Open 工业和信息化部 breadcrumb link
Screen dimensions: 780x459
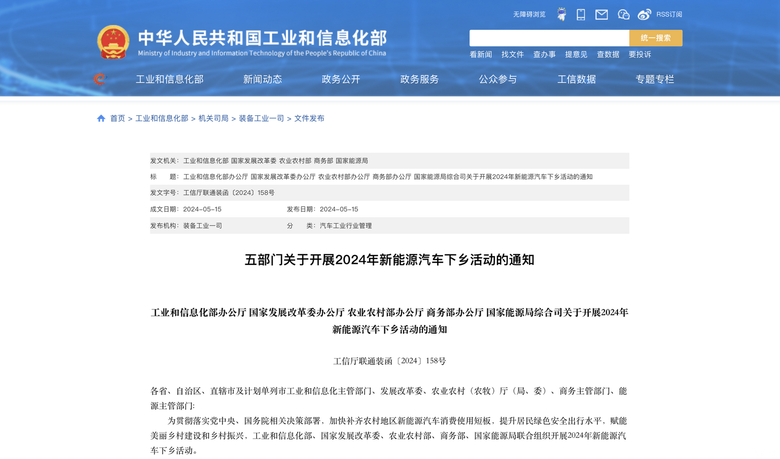point(162,118)
